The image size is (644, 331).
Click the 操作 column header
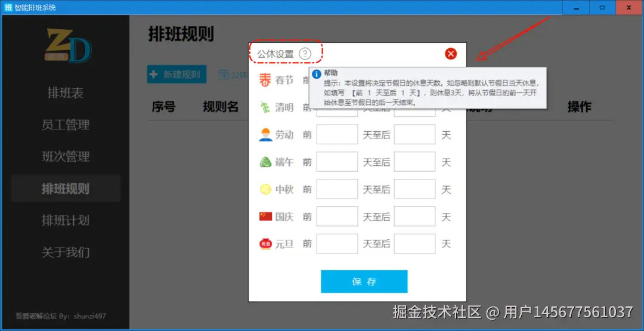pos(579,107)
